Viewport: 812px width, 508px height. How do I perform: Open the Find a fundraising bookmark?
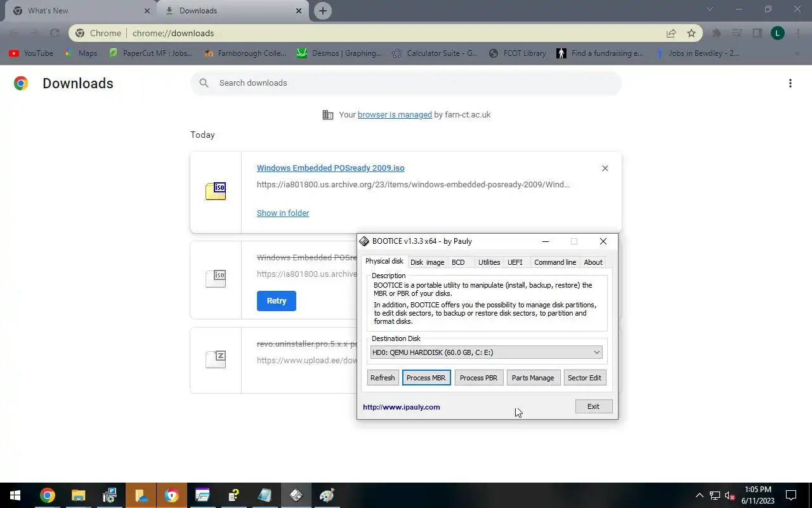[x=600, y=53]
